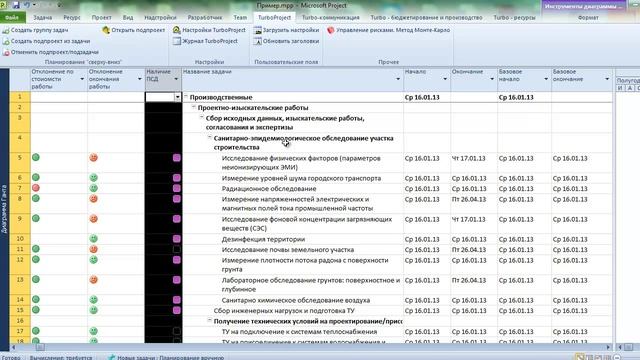Click red sad-face indicator in row 11
This screenshot has width=640, height=360.
[x=93, y=249]
